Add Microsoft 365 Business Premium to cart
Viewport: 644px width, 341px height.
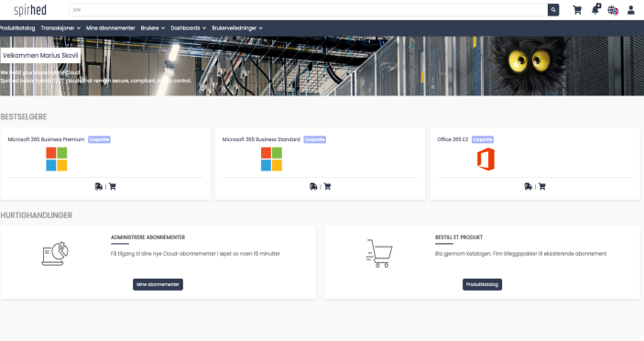click(113, 186)
